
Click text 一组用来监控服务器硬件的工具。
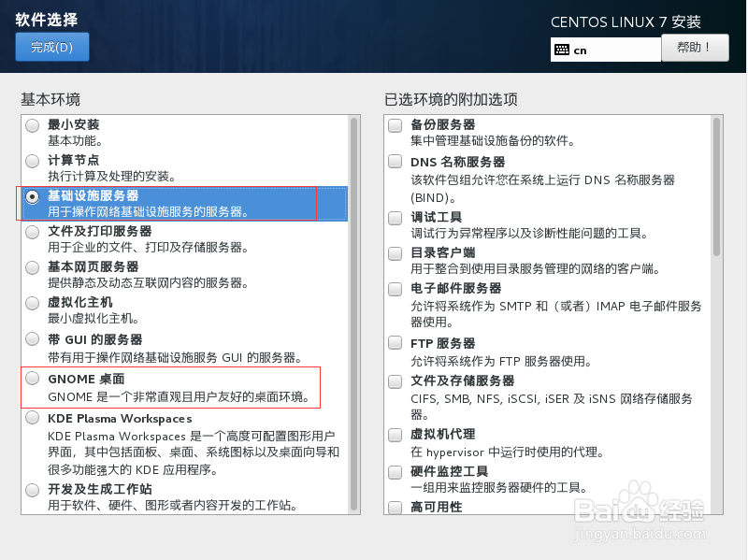(499, 487)
